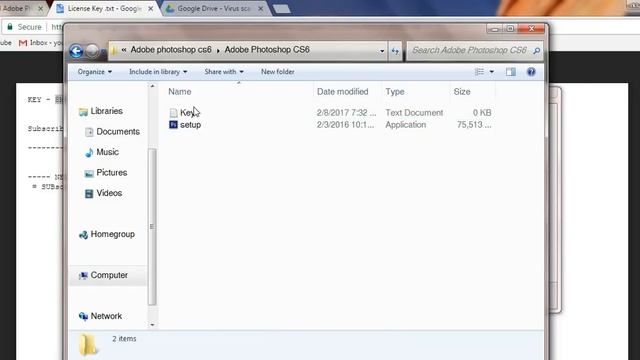Select Homegroup in the navigation pane
This screenshot has width=640, height=360.
(113, 234)
